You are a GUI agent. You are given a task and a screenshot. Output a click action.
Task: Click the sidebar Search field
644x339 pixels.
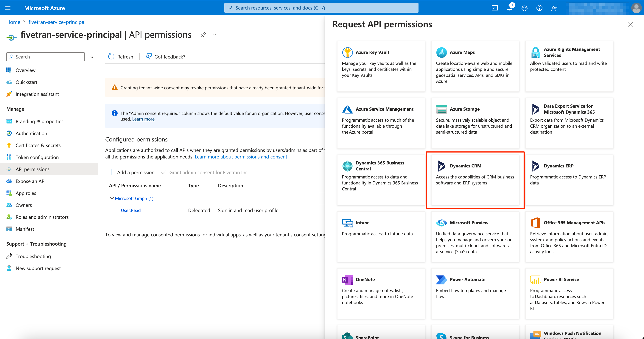coord(46,57)
